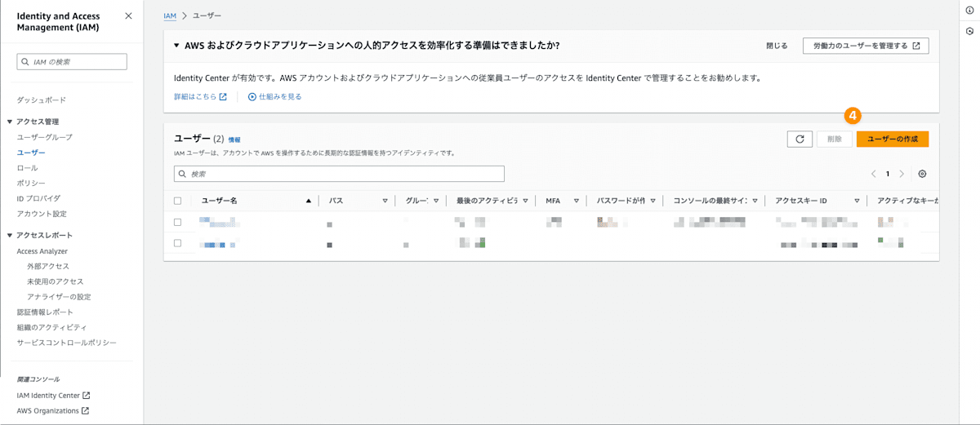980x425 pixels.
Task: Collapse the アクセス管理 section
Action: point(10,122)
